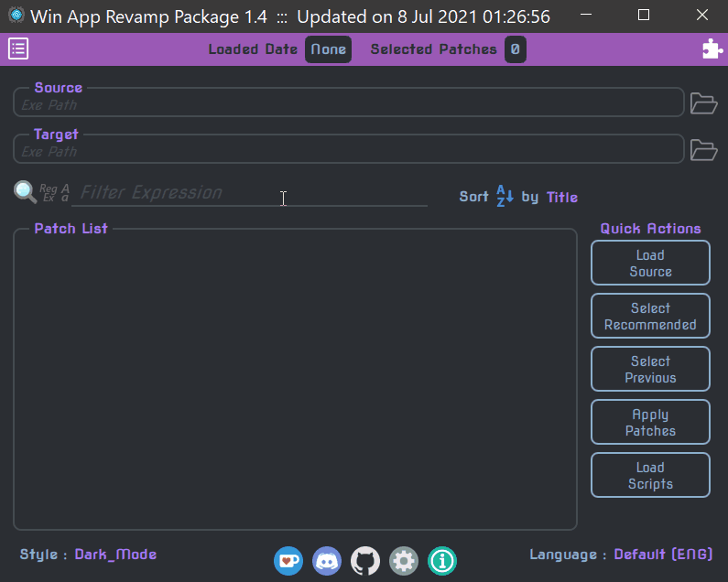Open the Discord link icon

[x=327, y=561]
